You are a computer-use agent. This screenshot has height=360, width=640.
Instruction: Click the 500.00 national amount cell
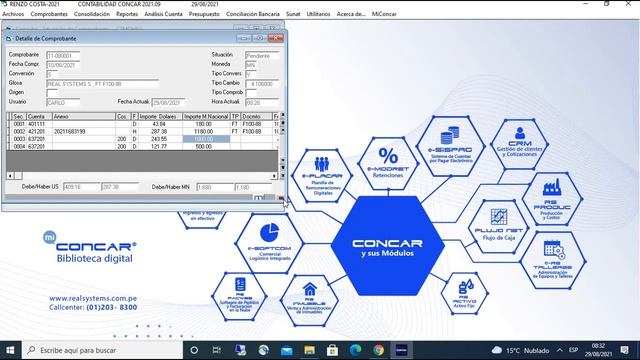(x=206, y=147)
